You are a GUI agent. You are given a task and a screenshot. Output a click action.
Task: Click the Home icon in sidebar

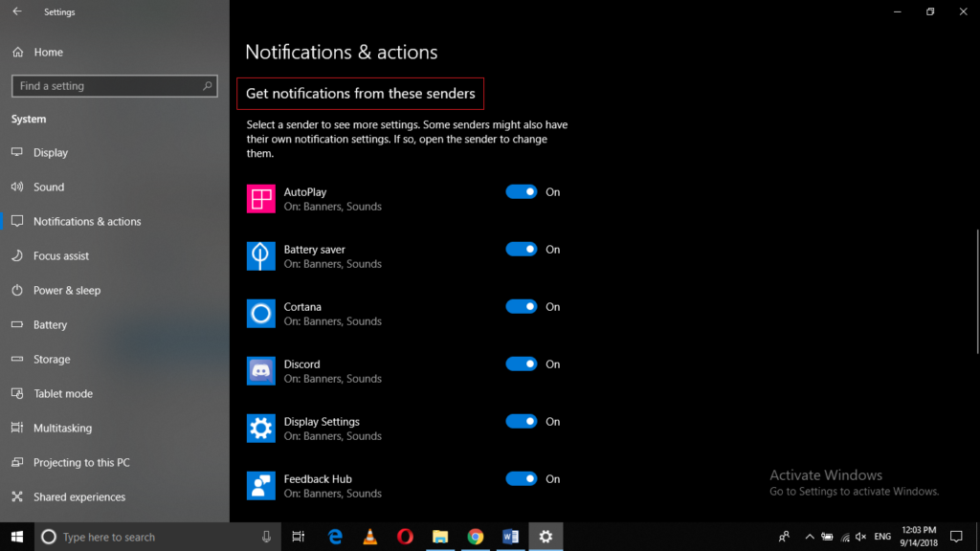17,52
